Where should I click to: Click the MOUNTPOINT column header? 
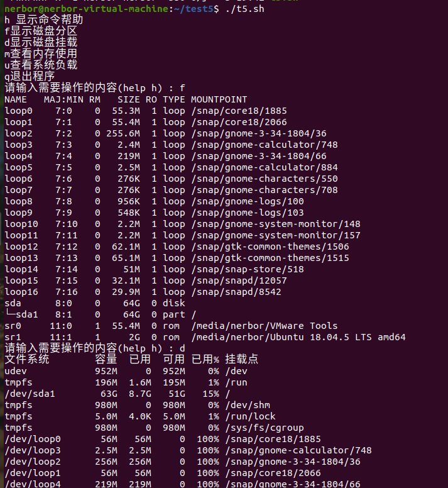pos(219,99)
